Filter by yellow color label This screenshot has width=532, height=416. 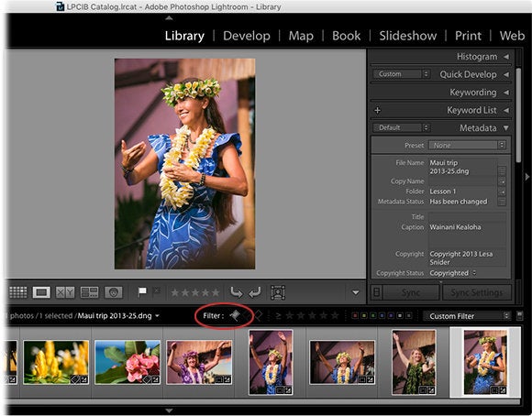364,315
